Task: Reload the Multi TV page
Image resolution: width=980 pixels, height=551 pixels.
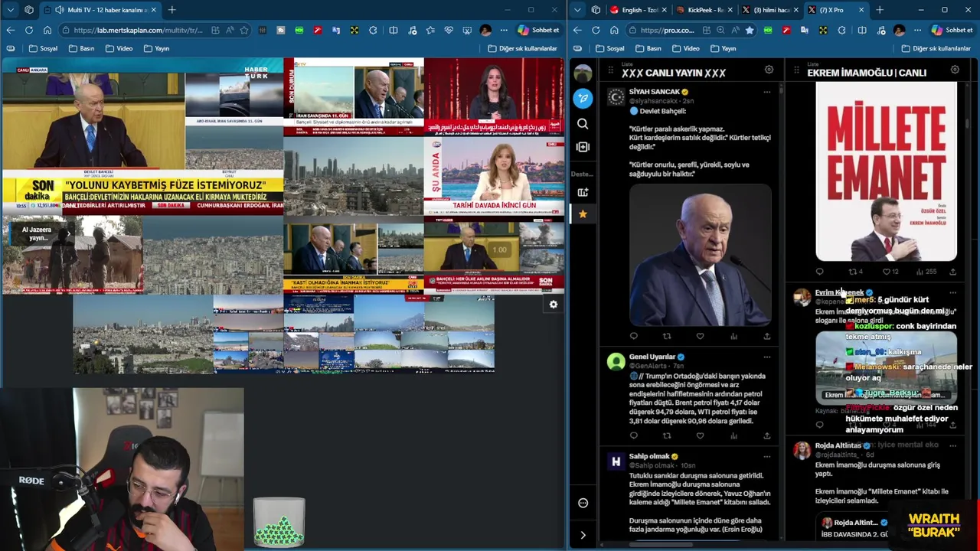Action: 28,30
